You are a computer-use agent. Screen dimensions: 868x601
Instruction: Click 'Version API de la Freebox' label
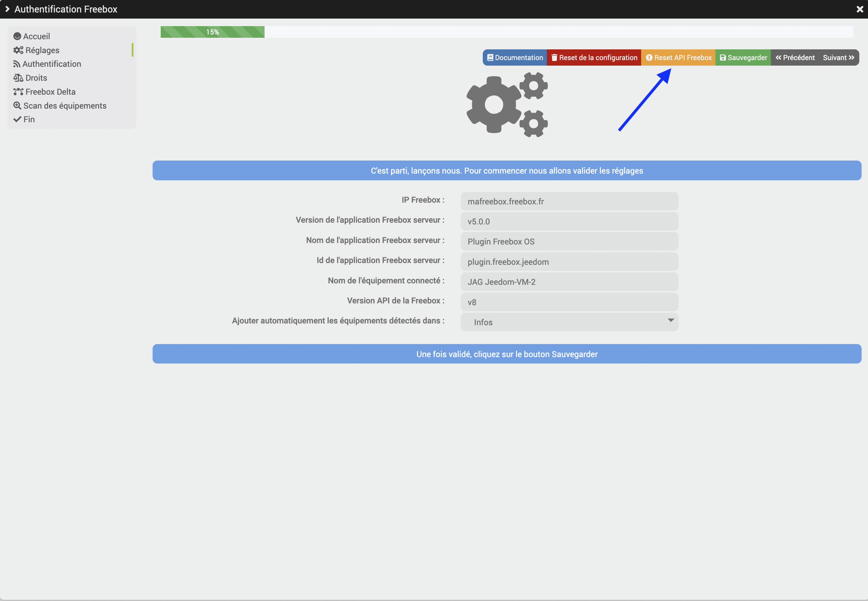point(396,300)
